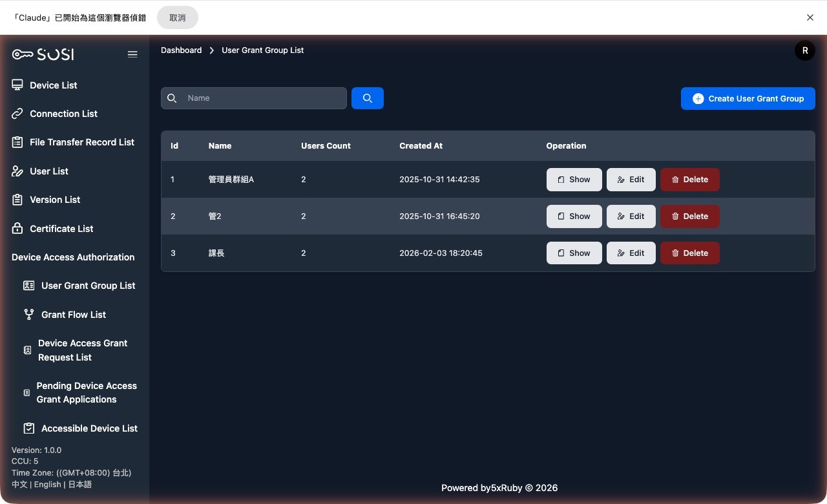Show details for 管理員群組A group

574,179
